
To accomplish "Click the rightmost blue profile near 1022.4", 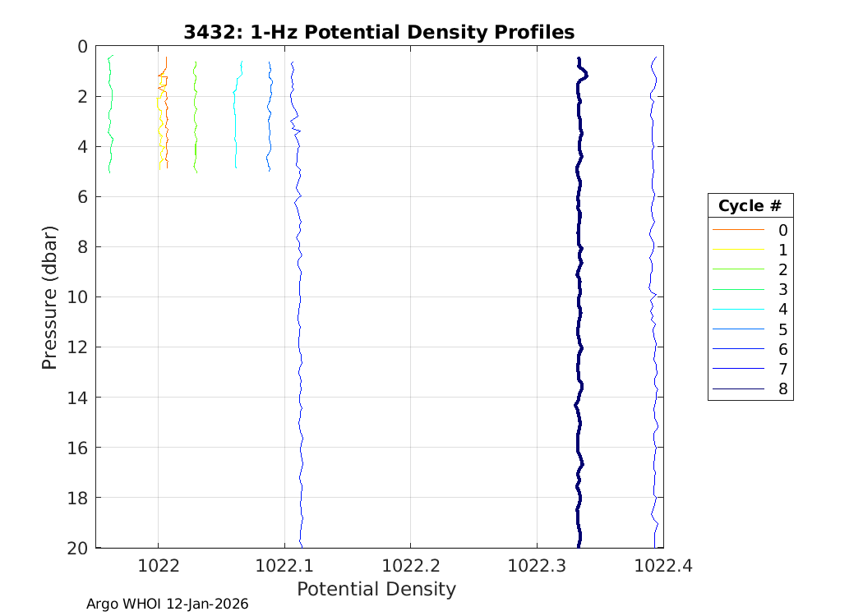I will [654, 329].
